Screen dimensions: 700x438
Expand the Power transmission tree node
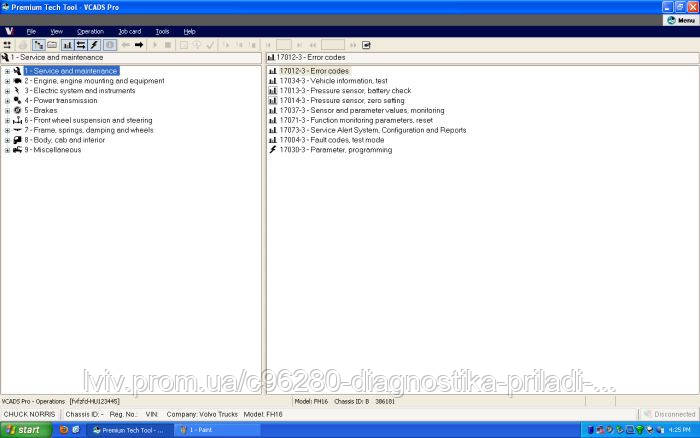click(7, 101)
